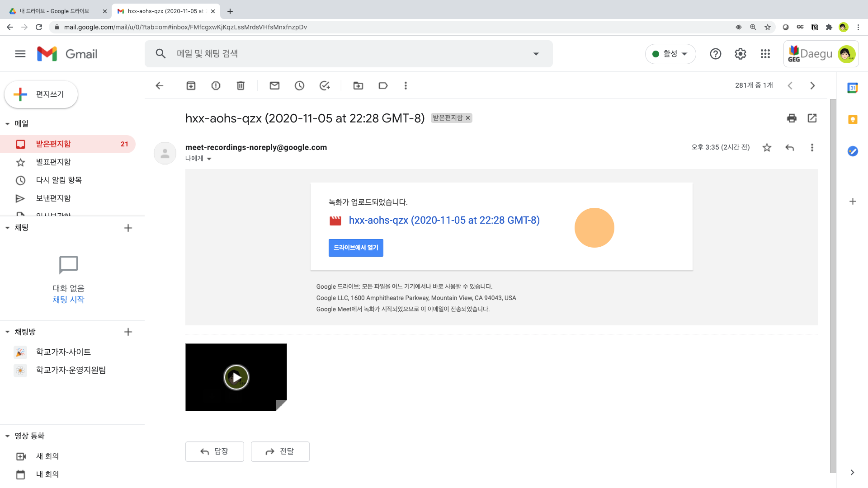The height and width of the screenshot is (488, 868).
Task: Remove the 받은편지함 label with its X
Action: tap(468, 118)
